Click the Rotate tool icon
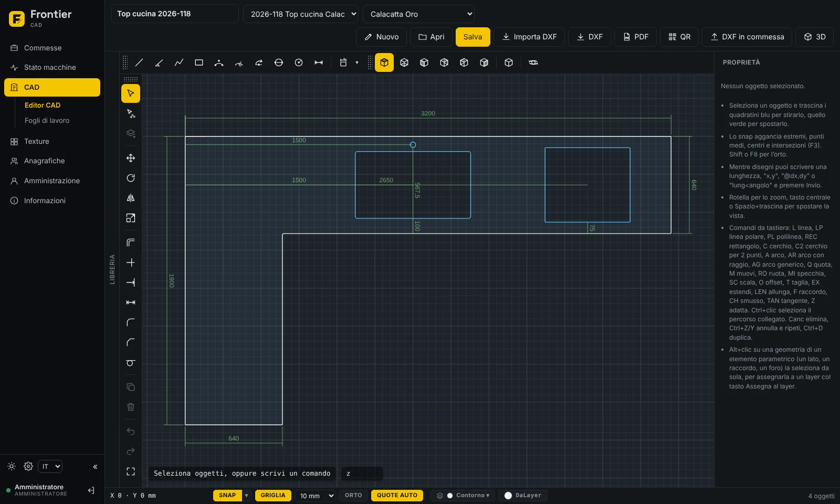Image resolution: width=840 pixels, height=504 pixels. click(x=131, y=178)
